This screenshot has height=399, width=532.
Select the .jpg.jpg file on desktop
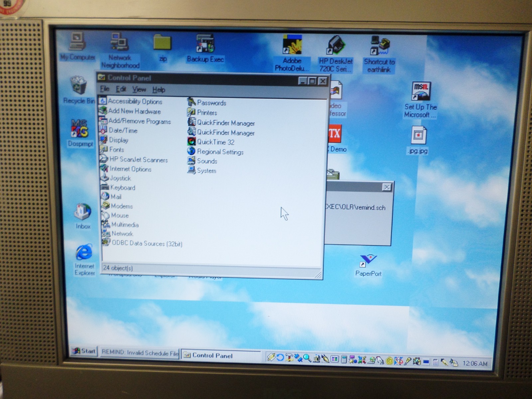tap(418, 140)
